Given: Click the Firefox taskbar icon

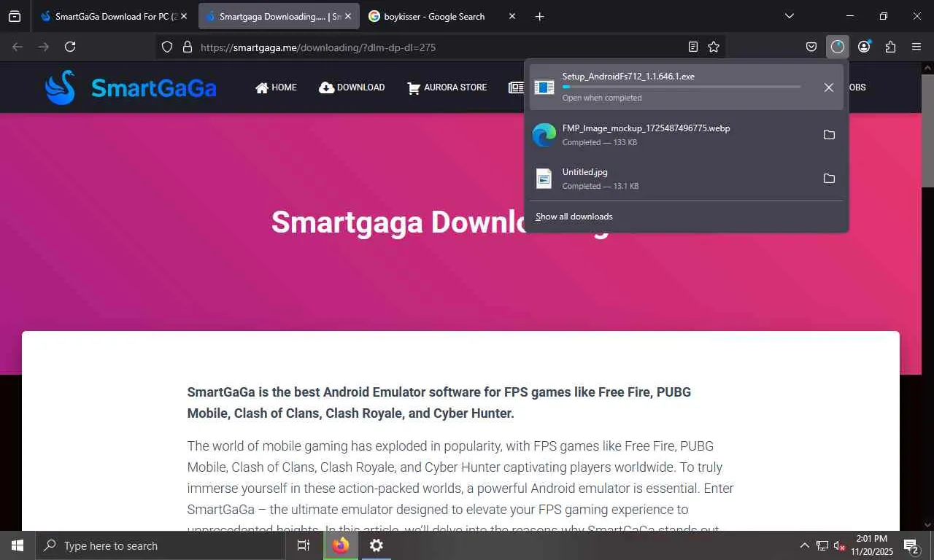Looking at the screenshot, I should [x=341, y=545].
